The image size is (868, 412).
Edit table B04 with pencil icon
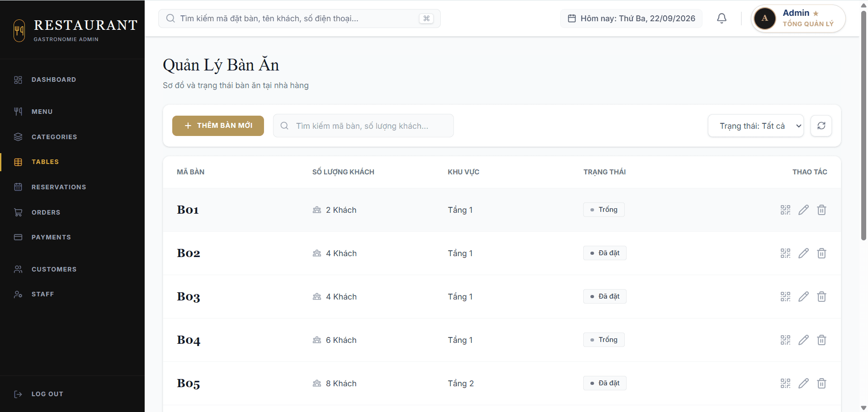(x=803, y=340)
